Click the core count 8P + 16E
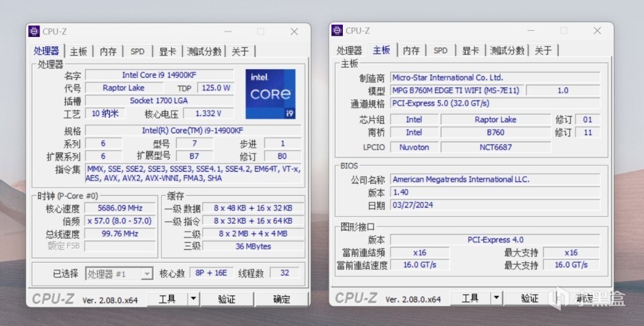Screen dimensions: 644x326 211,273
